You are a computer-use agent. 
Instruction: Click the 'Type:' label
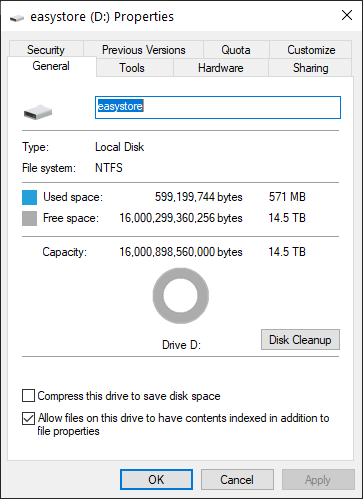point(36,147)
